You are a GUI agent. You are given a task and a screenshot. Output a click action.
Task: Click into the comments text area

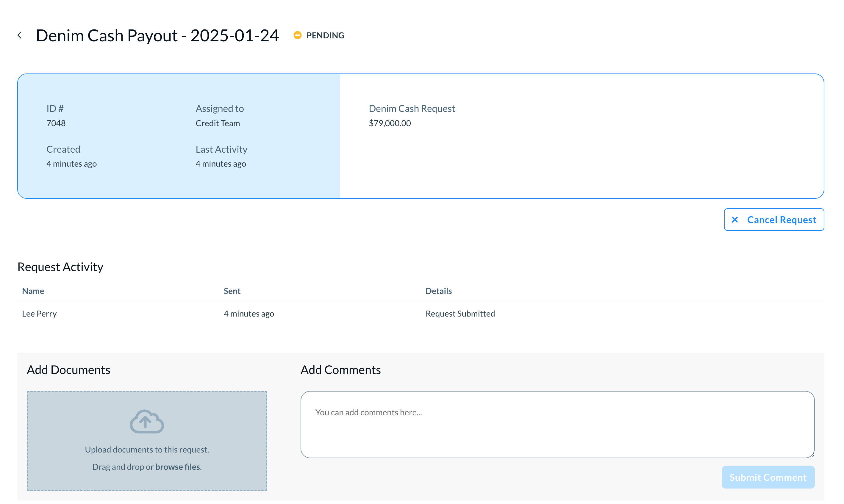coord(558,425)
